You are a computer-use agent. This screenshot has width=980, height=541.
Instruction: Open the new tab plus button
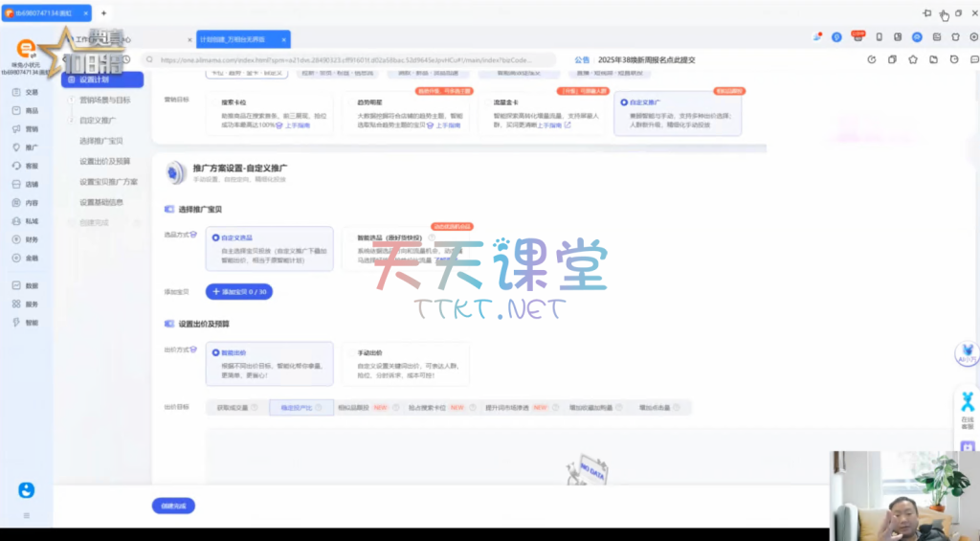pos(103,13)
